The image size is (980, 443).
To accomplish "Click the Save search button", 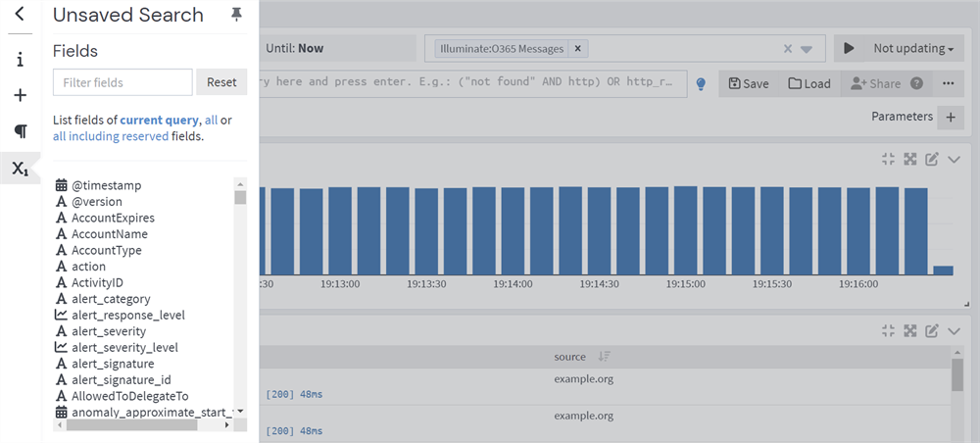I will click(747, 83).
